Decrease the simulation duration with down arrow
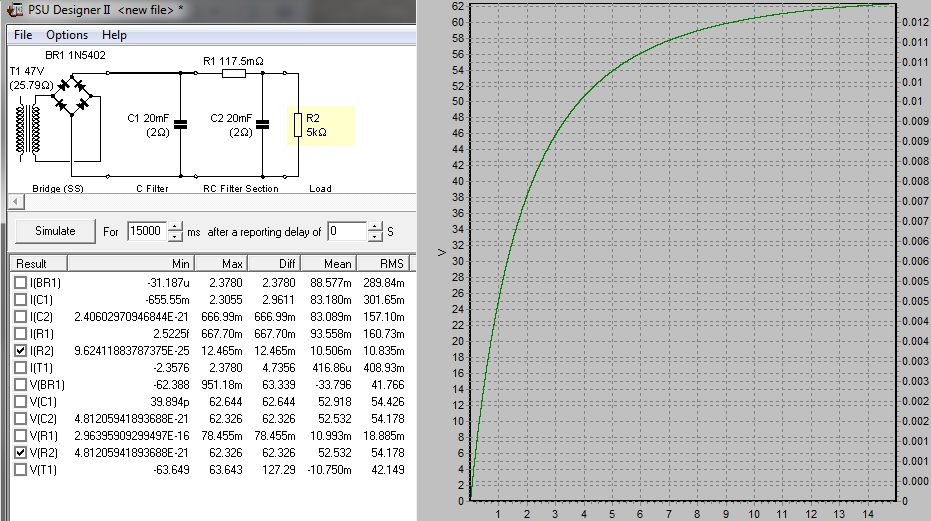Image resolution: width=931 pixels, height=521 pixels. click(x=175, y=236)
